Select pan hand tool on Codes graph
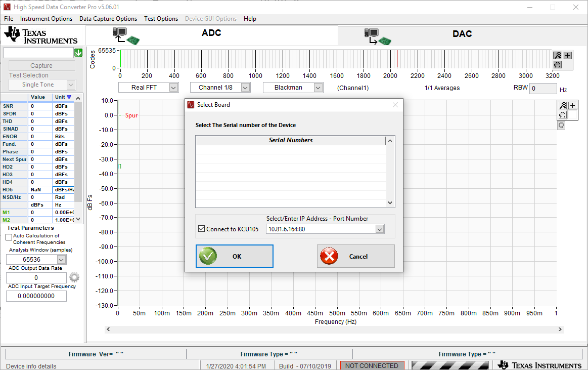The width and height of the screenshot is (588, 370). (558, 65)
